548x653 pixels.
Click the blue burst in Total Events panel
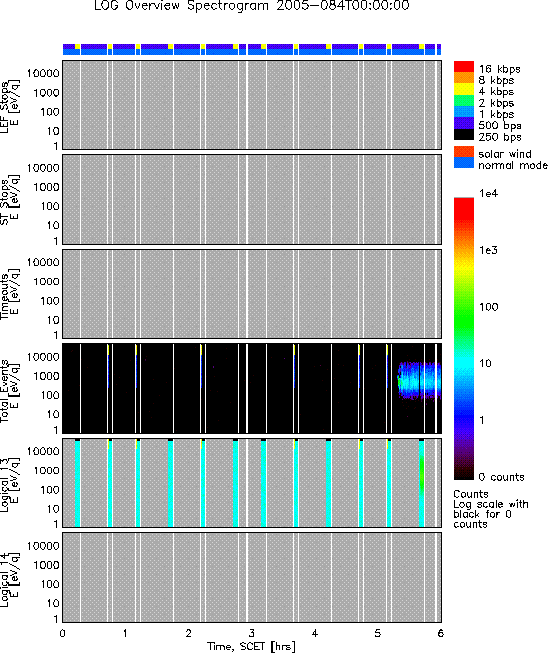tap(419, 380)
